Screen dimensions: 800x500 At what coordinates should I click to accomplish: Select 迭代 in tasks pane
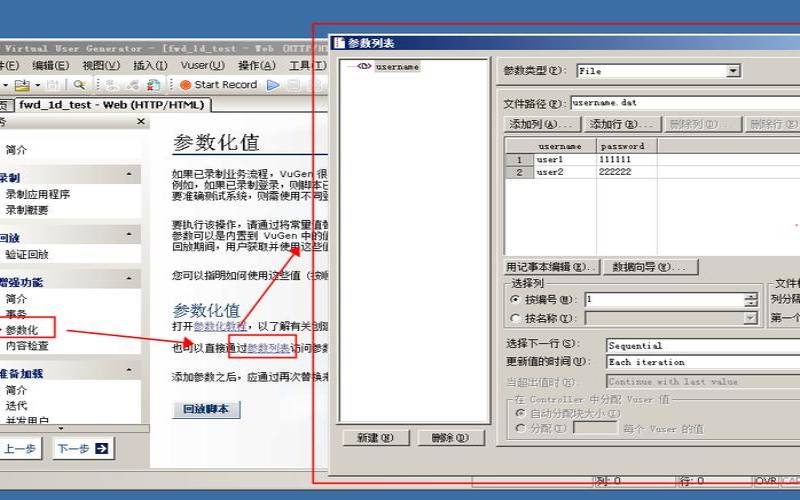click(x=16, y=406)
